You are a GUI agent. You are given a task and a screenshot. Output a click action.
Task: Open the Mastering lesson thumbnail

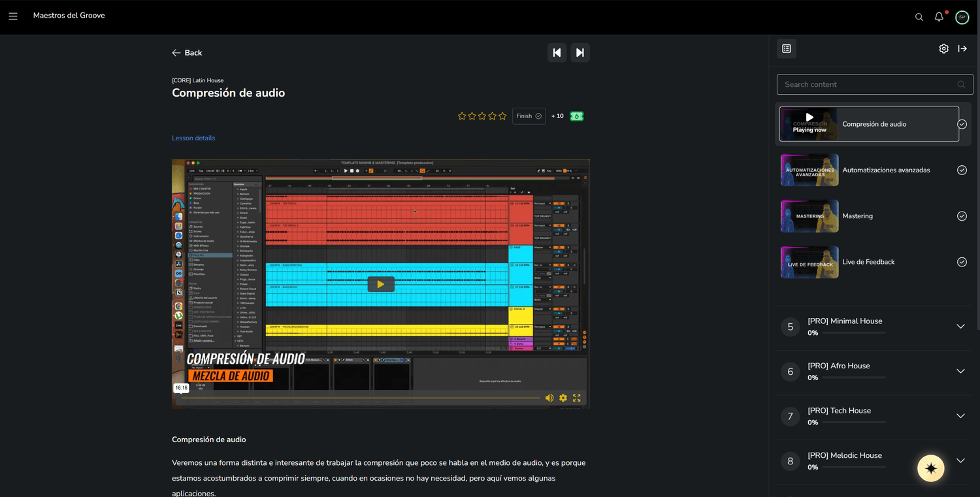809,216
